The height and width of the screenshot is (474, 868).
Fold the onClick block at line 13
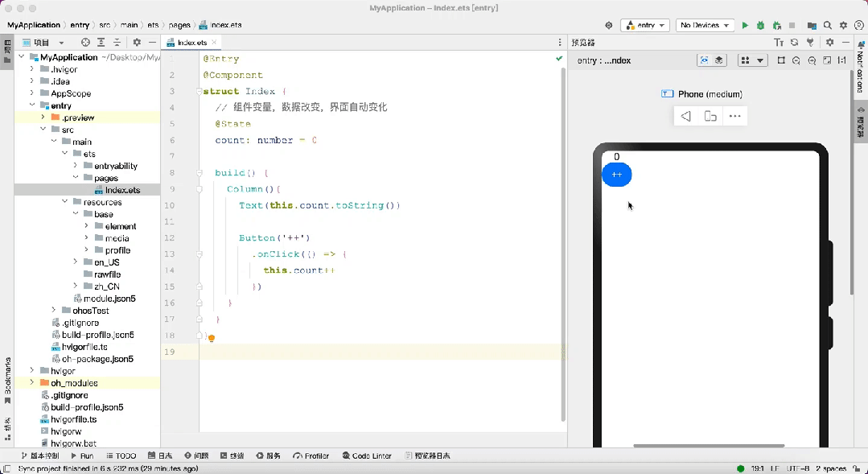[x=200, y=254]
